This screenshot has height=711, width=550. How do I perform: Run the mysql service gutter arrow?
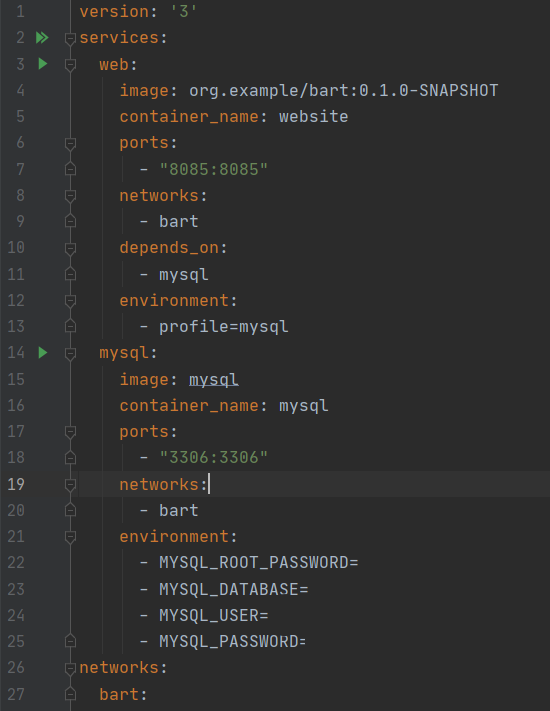(x=43, y=352)
